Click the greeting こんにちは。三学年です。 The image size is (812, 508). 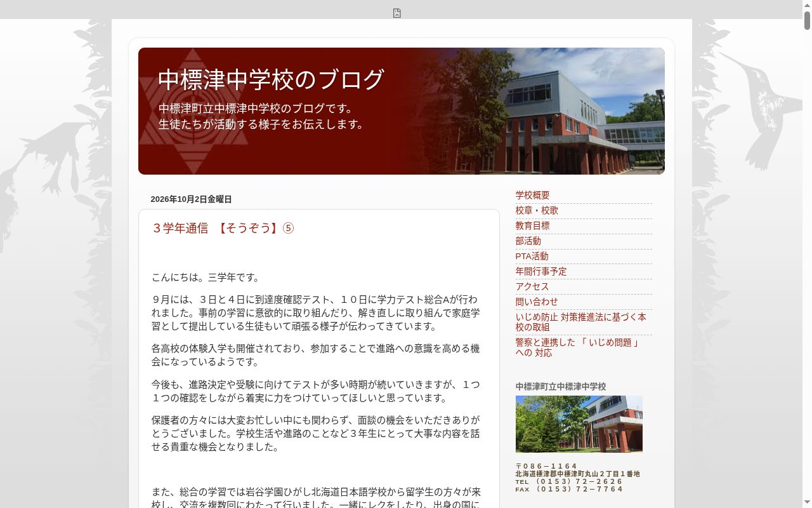tap(206, 277)
